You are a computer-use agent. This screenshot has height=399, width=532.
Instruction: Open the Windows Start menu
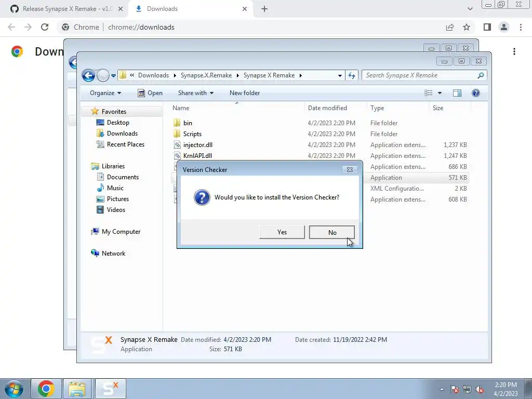point(14,389)
